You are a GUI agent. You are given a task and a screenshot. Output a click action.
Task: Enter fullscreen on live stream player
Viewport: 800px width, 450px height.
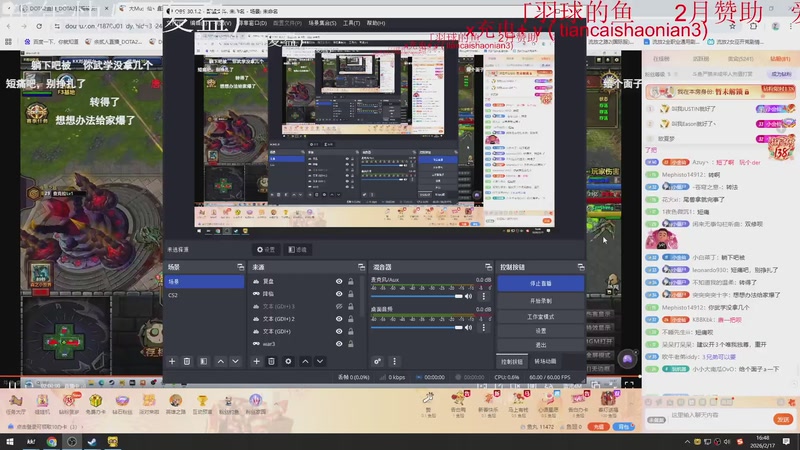click(629, 385)
